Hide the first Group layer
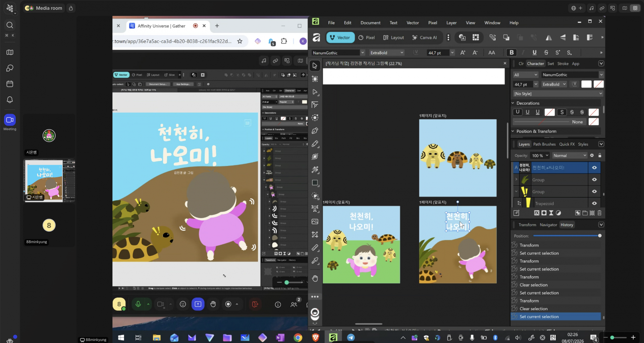Image resolution: width=644 pixels, height=343 pixels. (594, 180)
